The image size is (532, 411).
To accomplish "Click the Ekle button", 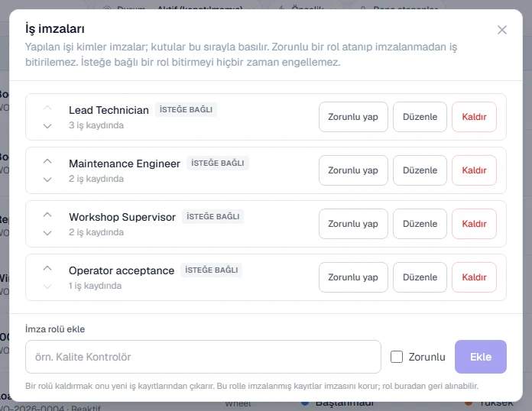I will click(x=481, y=357).
